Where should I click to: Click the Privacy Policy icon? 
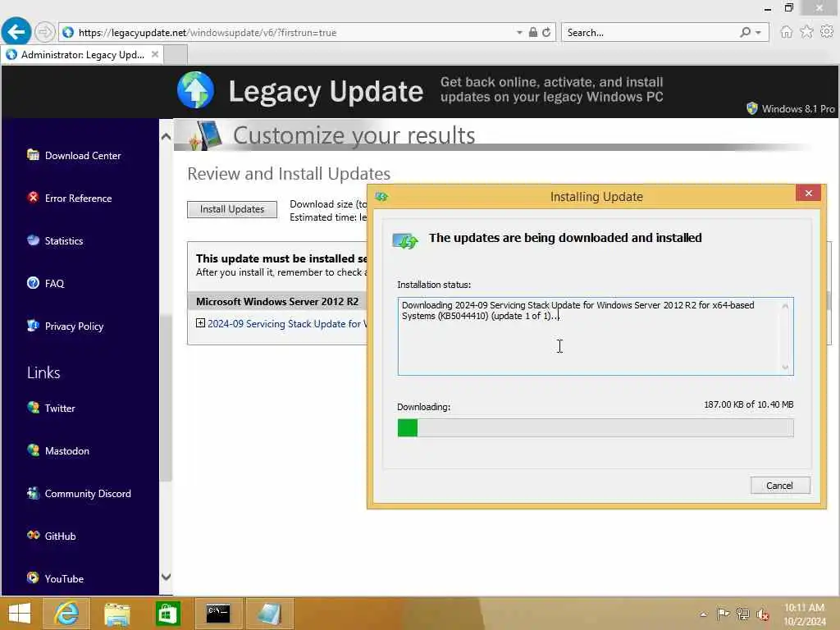[33, 326]
